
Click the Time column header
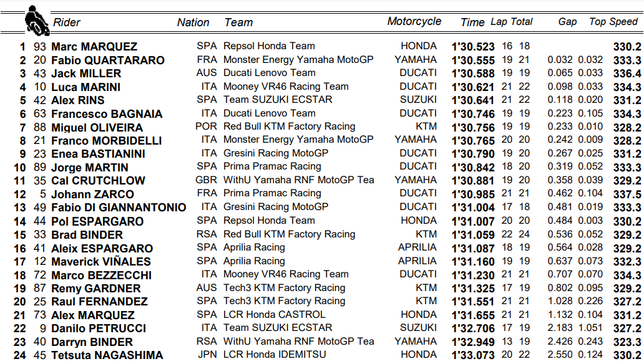click(472, 22)
